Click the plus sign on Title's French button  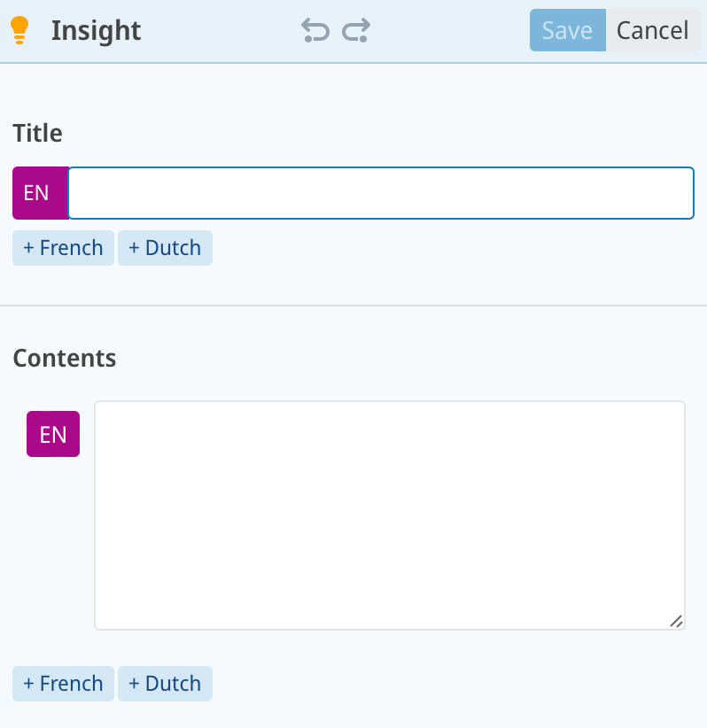click(x=28, y=248)
